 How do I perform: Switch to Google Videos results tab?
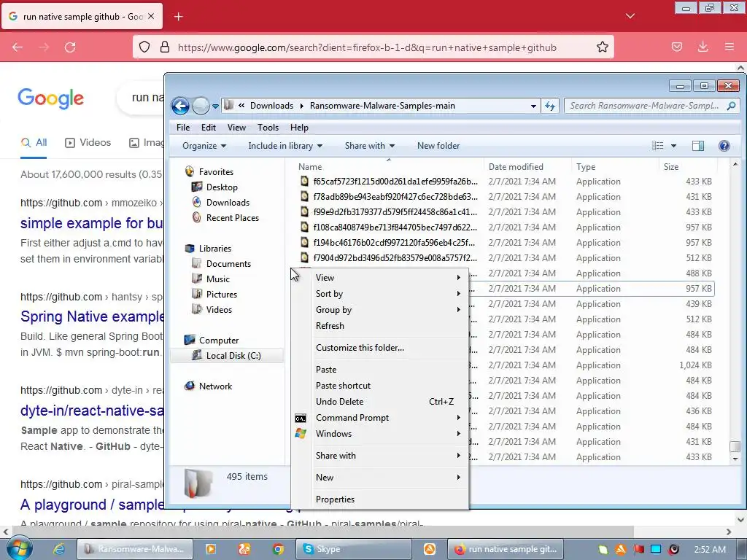(88, 142)
